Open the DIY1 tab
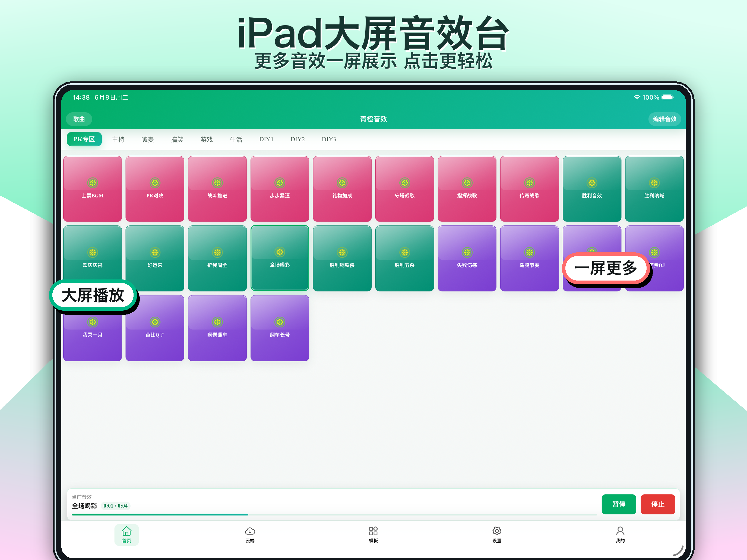747x560 pixels. point(266,139)
